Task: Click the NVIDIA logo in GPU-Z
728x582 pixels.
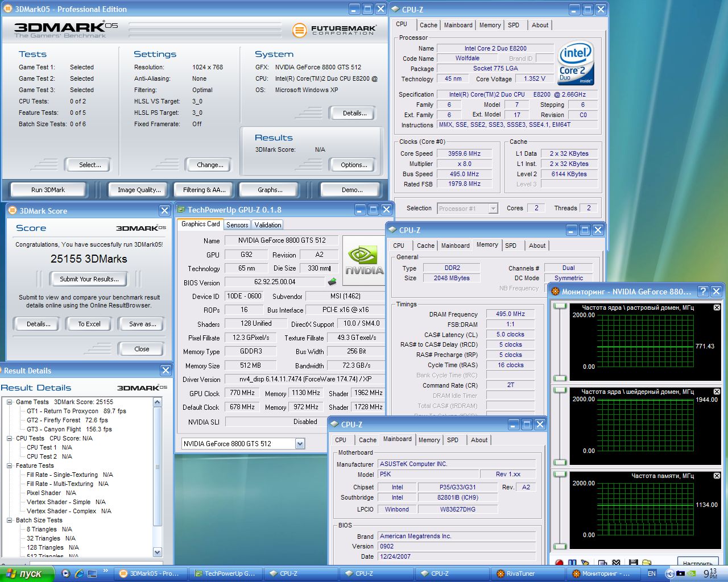Action: (364, 261)
